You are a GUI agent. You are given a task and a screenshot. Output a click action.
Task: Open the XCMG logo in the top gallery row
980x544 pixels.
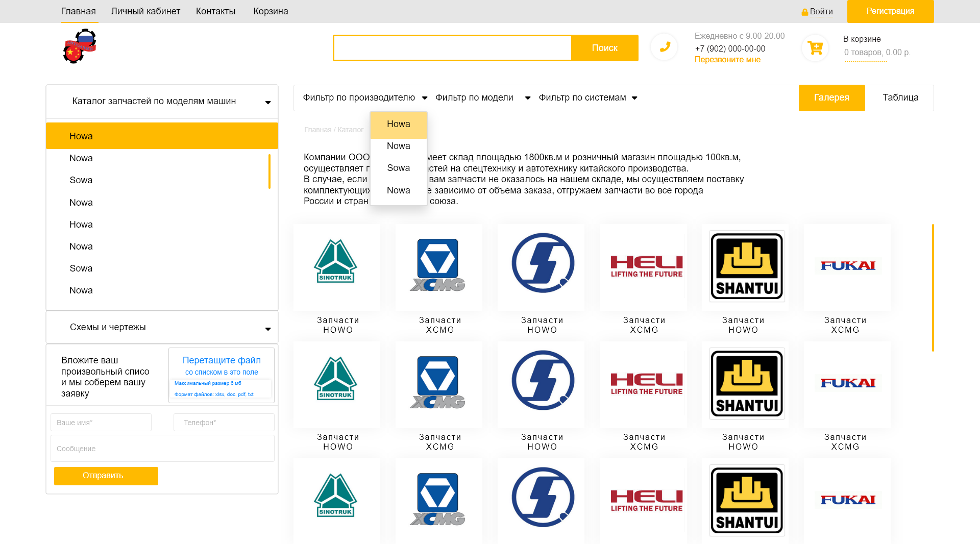(x=438, y=265)
